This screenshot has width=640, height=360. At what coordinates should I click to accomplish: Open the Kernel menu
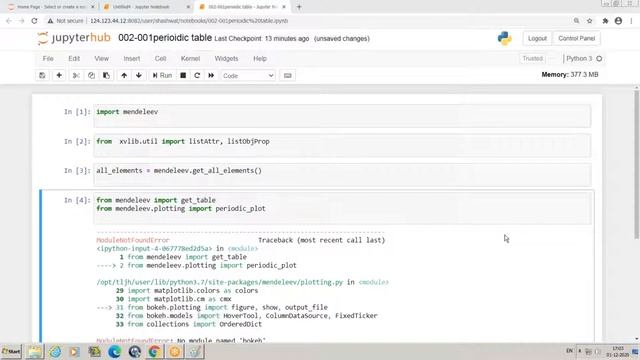(190, 59)
